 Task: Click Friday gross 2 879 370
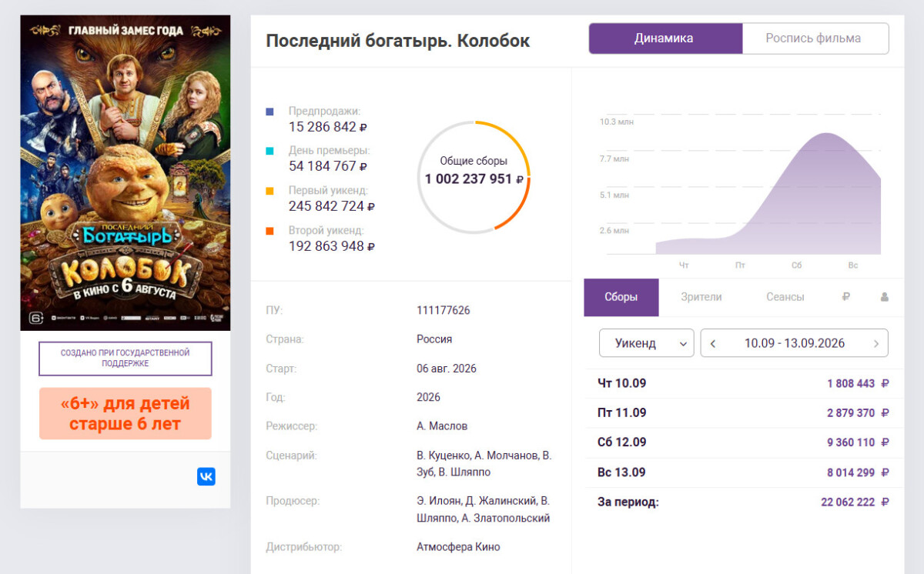[x=858, y=413]
